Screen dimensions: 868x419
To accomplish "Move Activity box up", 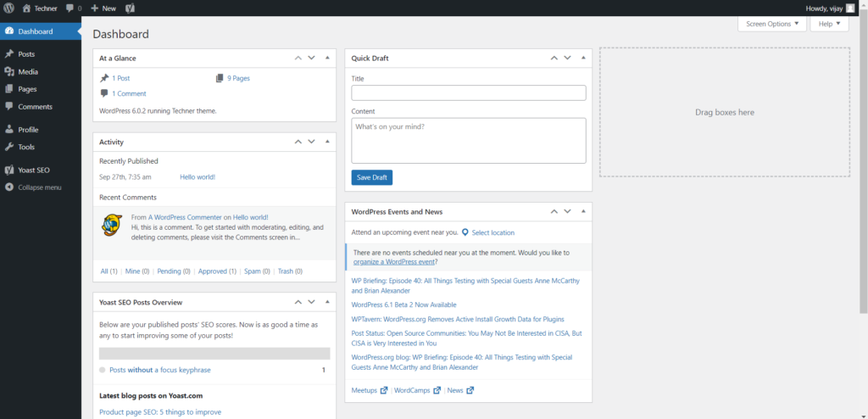I will [x=298, y=142].
